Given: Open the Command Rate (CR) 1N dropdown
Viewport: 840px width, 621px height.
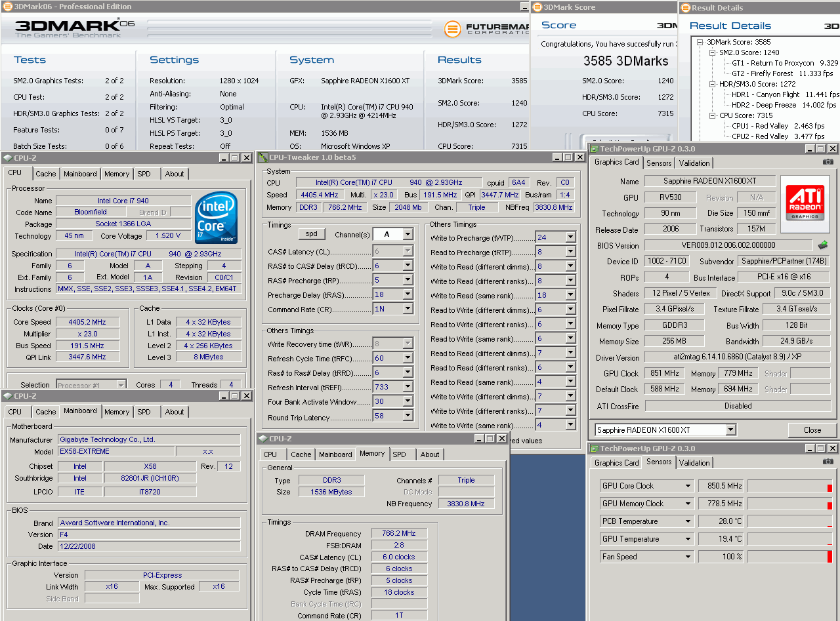Looking at the screenshot, I should [408, 309].
